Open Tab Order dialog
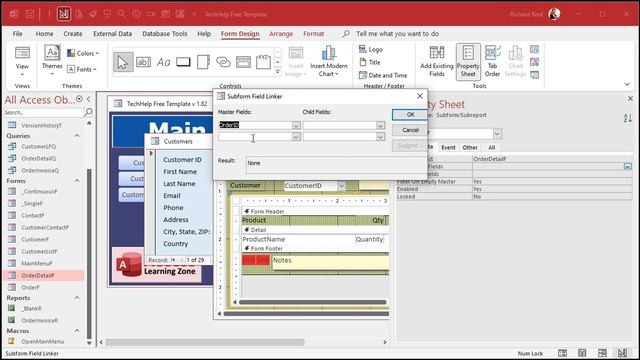The image size is (640, 360). (x=492, y=61)
